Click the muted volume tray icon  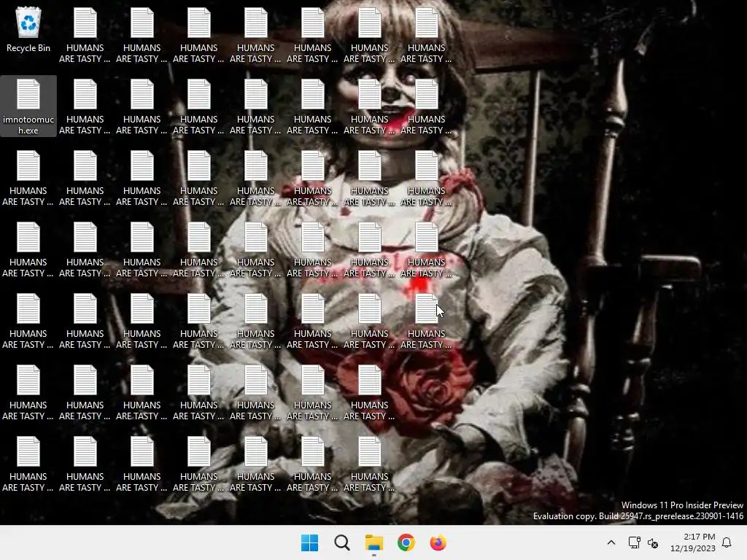653,542
